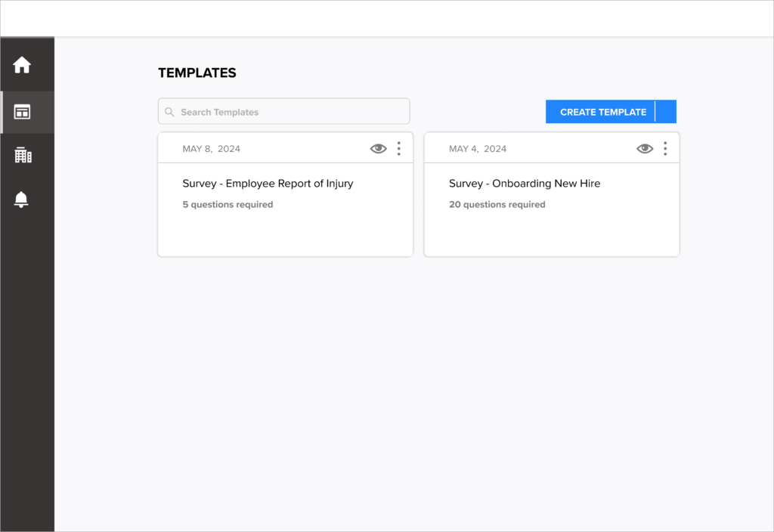Preview the Onboarding New Hire template
Image resolution: width=774 pixels, height=532 pixels.
click(644, 148)
